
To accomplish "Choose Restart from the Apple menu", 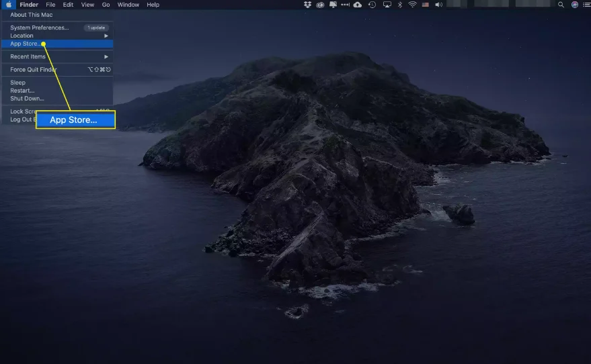I will [x=57, y=91].
